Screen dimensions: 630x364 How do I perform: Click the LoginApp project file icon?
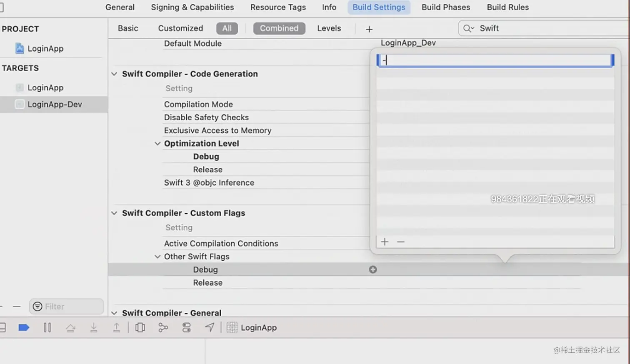tap(20, 48)
